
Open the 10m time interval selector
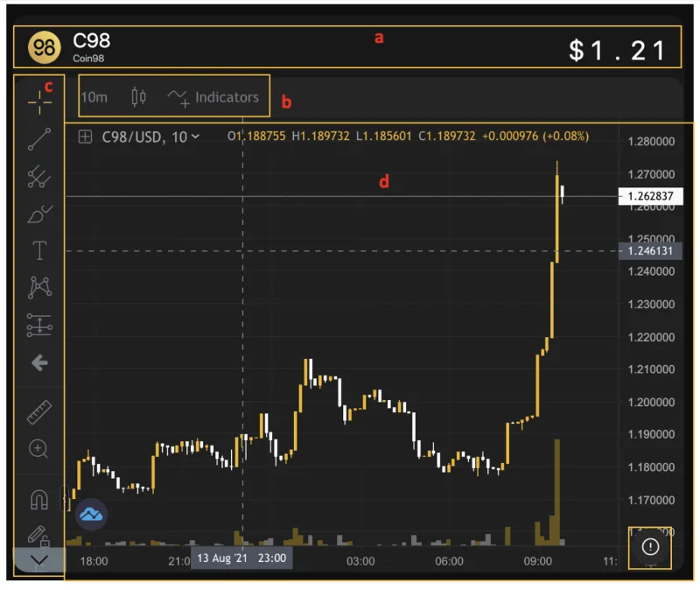click(x=94, y=97)
